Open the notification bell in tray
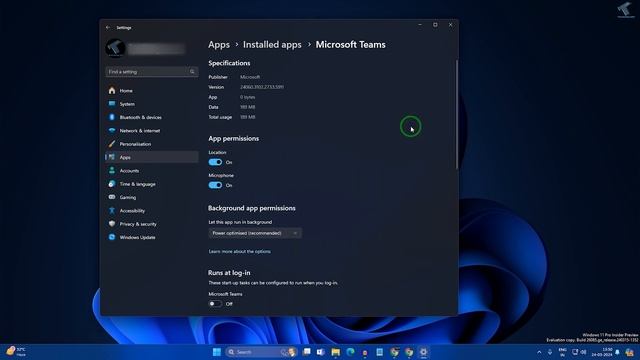The image size is (640, 360). 618,352
